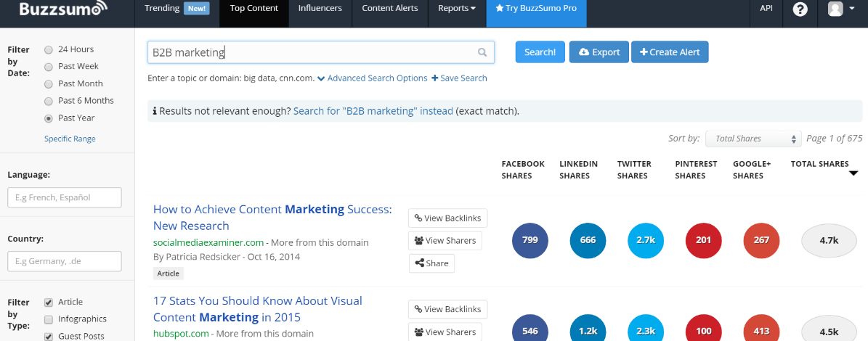The height and width of the screenshot is (341, 868).
Task: Open the API menu item
Action: coord(766,8)
